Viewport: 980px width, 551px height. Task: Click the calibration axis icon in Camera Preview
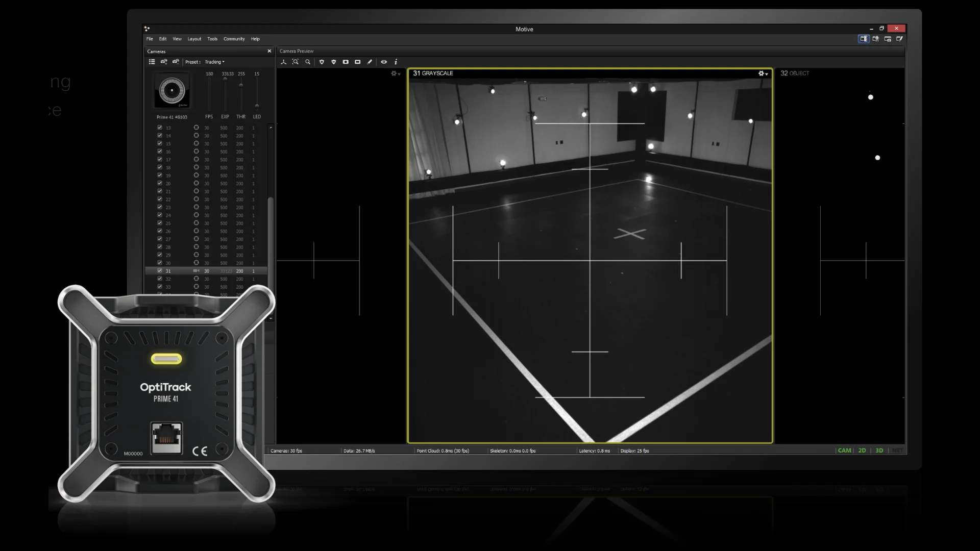click(x=284, y=62)
